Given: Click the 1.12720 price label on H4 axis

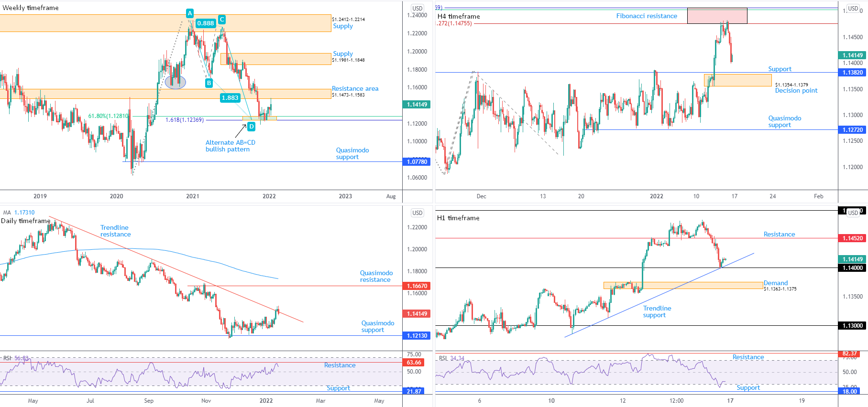Looking at the screenshot, I should pyautogui.click(x=853, y=130).
